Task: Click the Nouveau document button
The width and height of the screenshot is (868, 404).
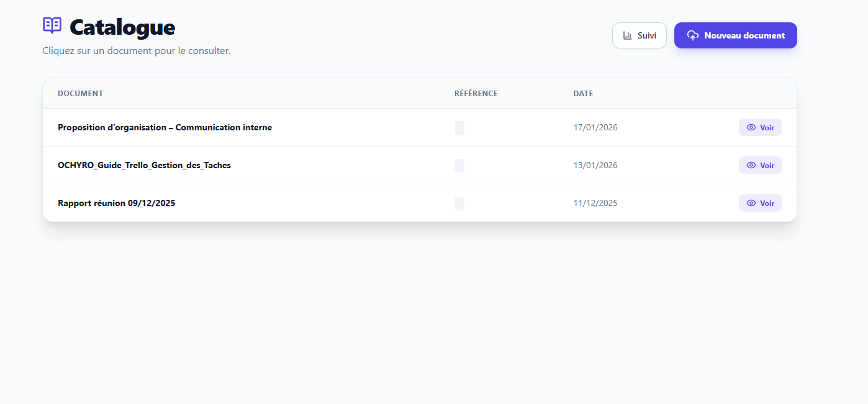Action: pos(735,35)
